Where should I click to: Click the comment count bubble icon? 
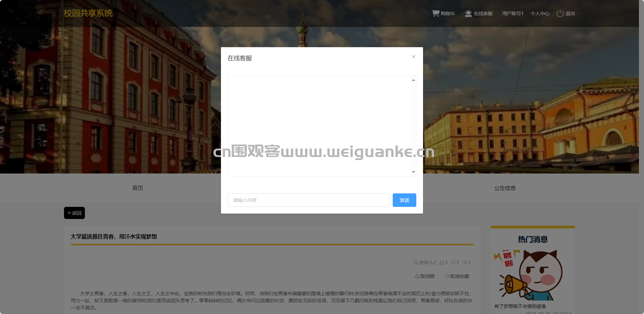tap(453, 262)
